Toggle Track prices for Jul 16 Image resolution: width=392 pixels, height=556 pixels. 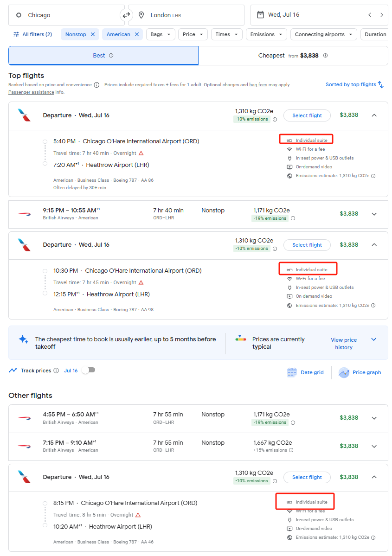point(89,370)
